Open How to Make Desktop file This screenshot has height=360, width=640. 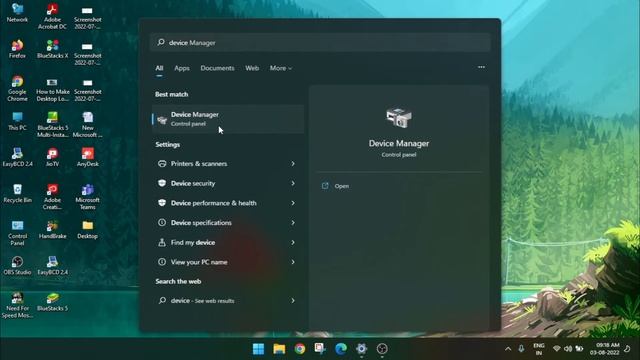(52, 89)
